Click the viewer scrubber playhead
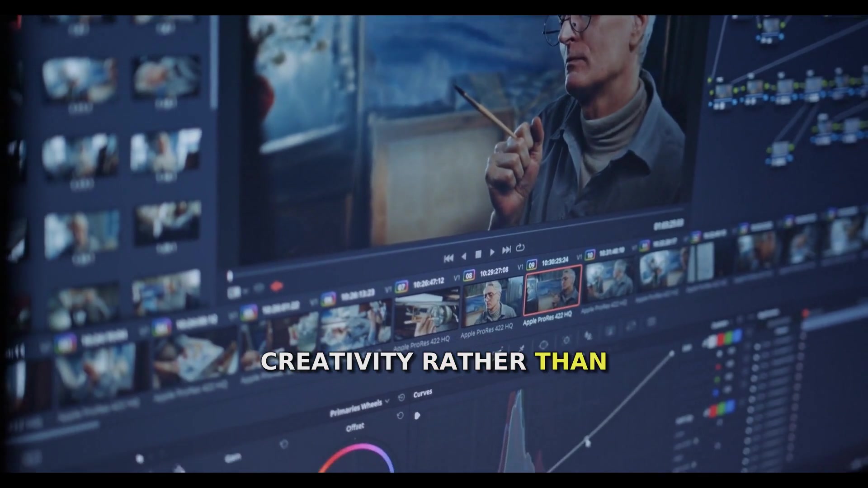868x488 pixels. (x=230, y=275)
